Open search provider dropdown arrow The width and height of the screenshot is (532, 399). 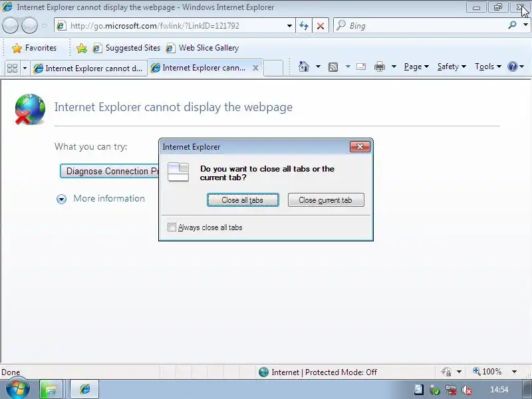click(x=525, y=25)
